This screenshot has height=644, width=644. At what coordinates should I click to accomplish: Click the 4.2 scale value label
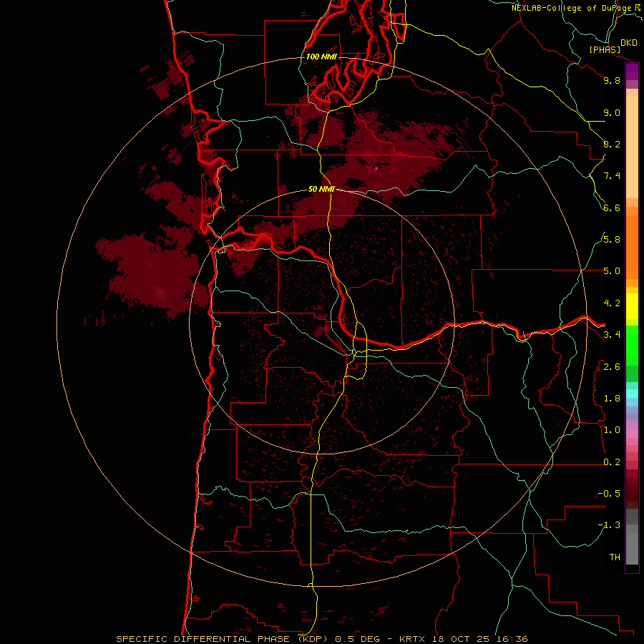tap(612, 303)
